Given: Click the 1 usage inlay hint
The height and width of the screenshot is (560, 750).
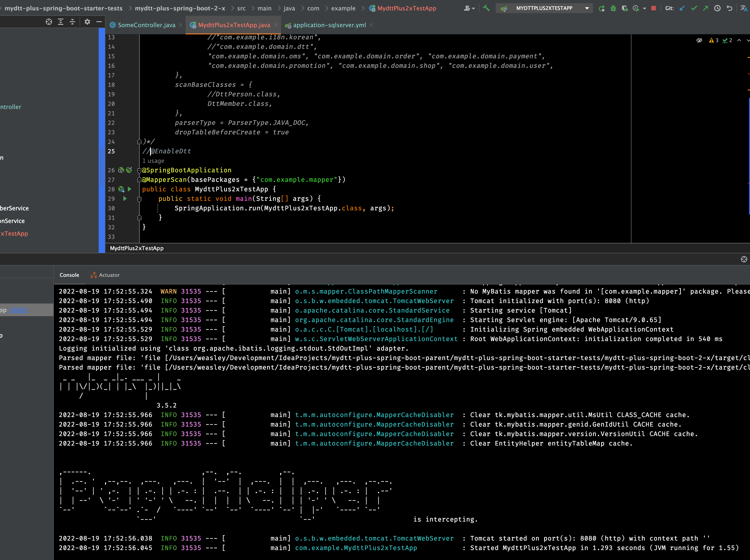Looking at the screenshot, I should point(153,161).
